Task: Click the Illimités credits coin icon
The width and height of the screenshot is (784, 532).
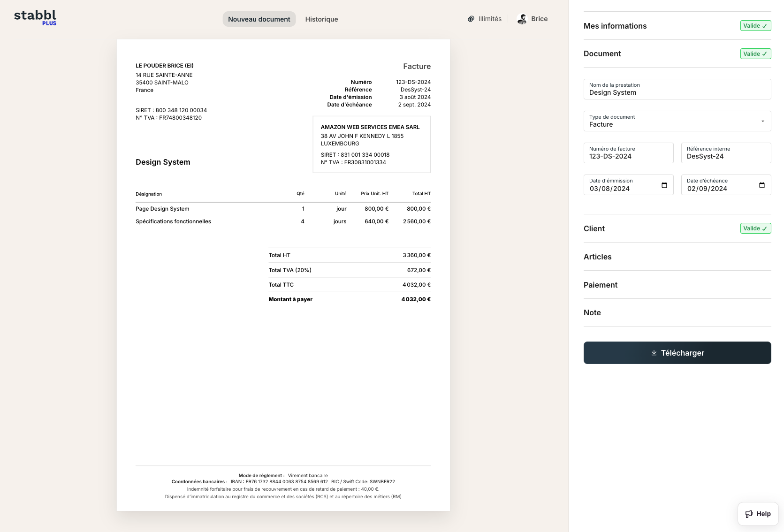Action: click(x=471, y=19)
